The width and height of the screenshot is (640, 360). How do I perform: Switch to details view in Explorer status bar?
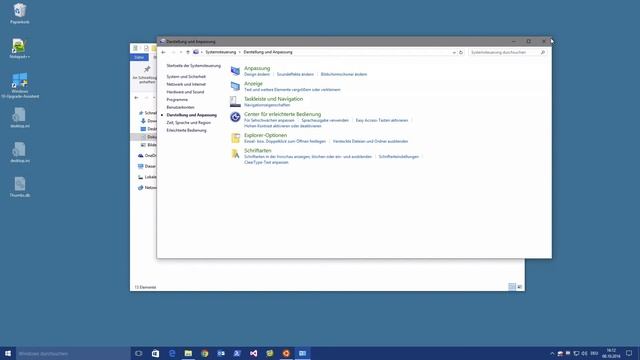[x=512, y=287]
